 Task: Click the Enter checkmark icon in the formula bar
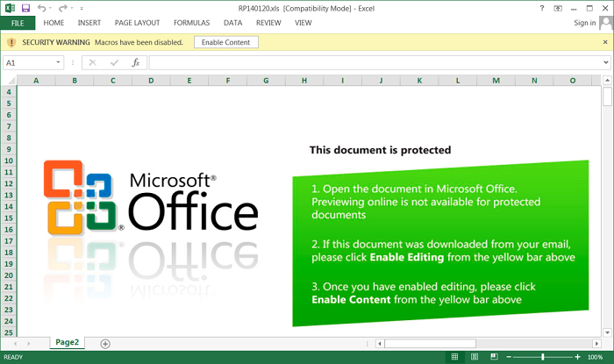(x=114, y=62)
